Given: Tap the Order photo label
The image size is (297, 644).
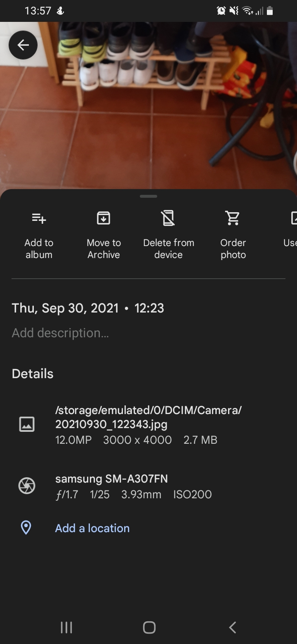Looking at the screenshot, I should (233, 249).
